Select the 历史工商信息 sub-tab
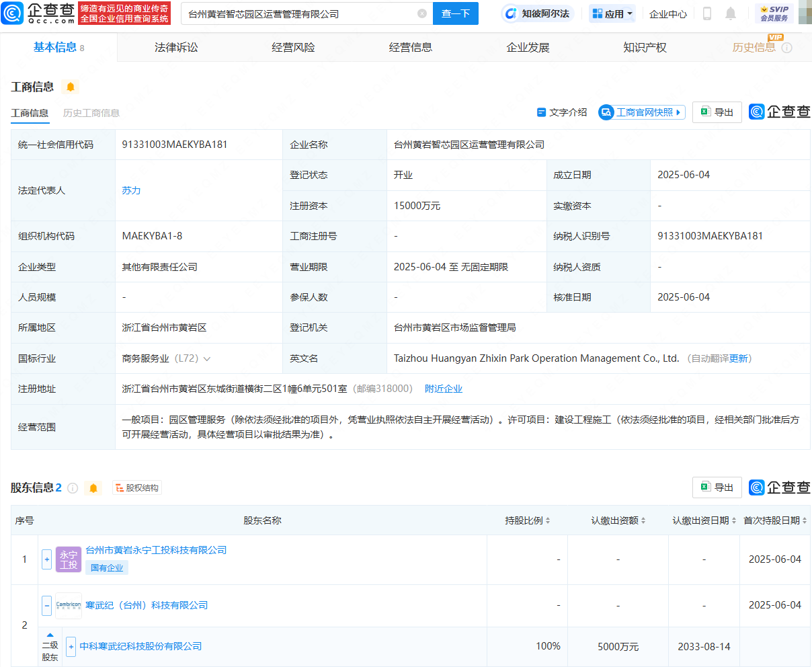812x667 pixels. click(x=91, y=113)
